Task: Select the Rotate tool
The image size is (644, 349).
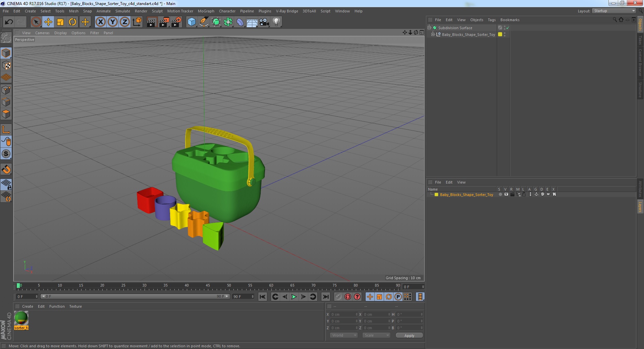Action: click(x=72, y=22)
